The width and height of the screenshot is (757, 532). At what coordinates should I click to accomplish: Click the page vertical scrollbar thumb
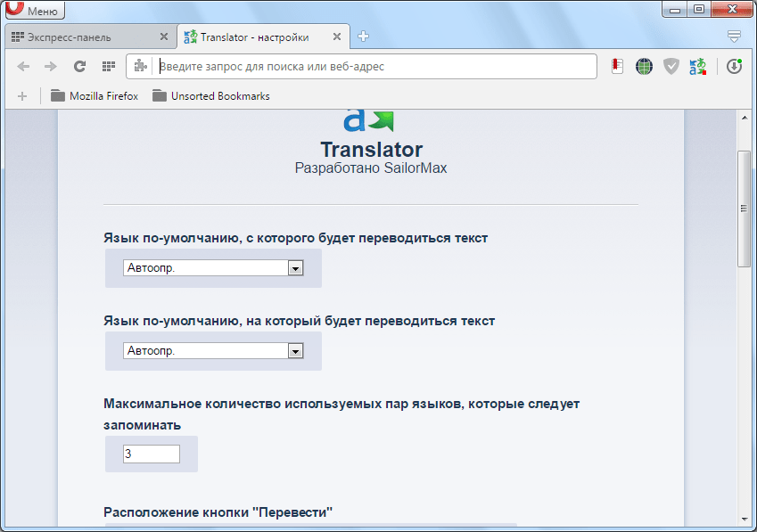(744, 209)
